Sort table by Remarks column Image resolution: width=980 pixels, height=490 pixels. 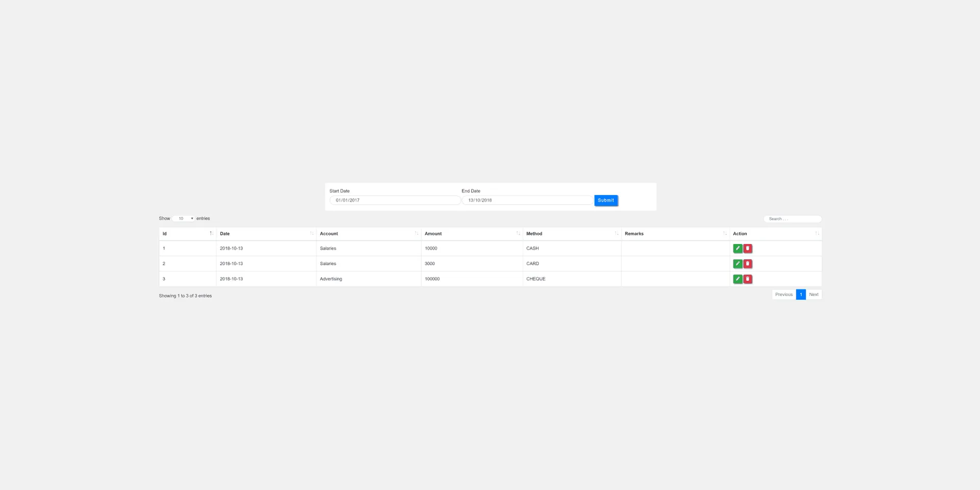pyautogui.click(x=674, y=234)
